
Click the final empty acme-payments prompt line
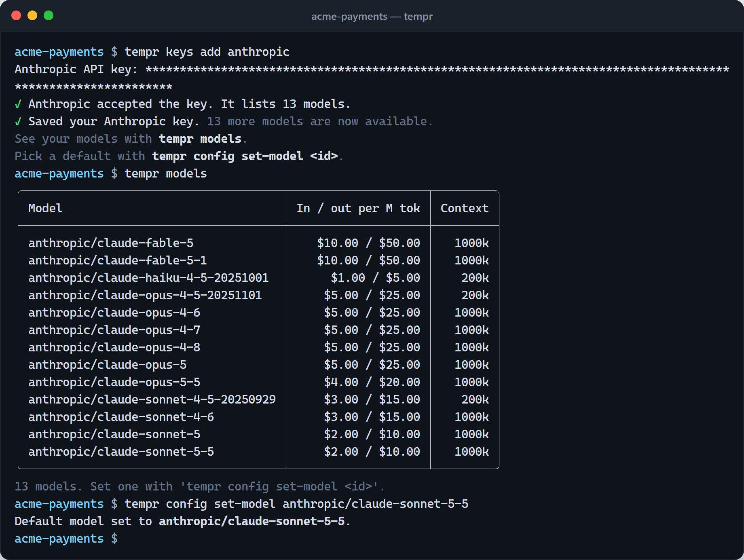point(66,539)
